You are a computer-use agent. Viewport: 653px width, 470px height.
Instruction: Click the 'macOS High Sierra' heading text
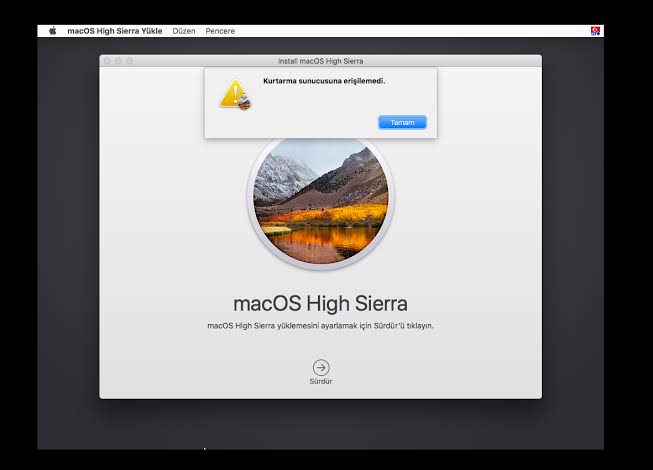pyautogui.click(x=320, y=303)
